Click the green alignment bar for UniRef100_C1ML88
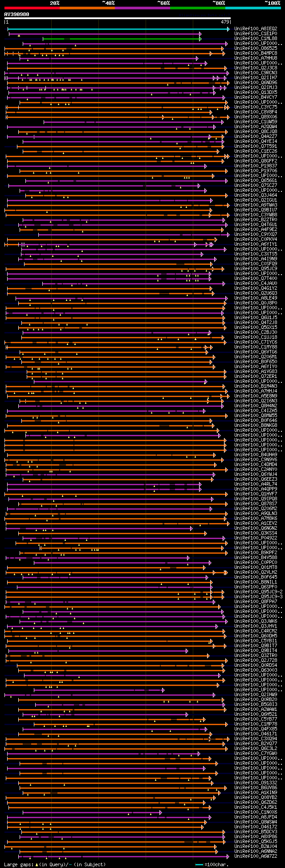The image size is (285, 868). click(x=122, y=39)
